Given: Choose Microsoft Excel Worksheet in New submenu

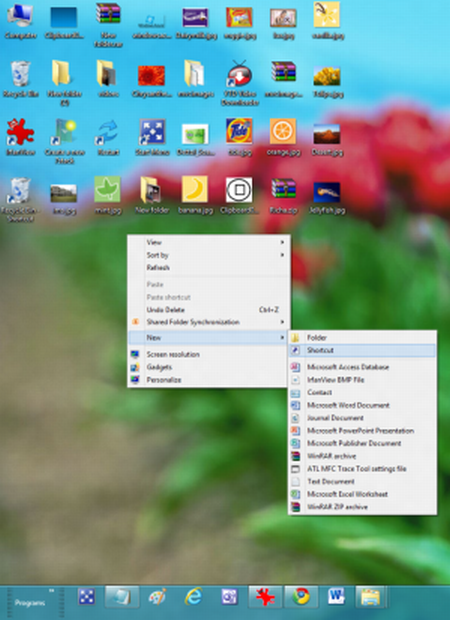Looking at the screenshot, I should tap(362, 494).
